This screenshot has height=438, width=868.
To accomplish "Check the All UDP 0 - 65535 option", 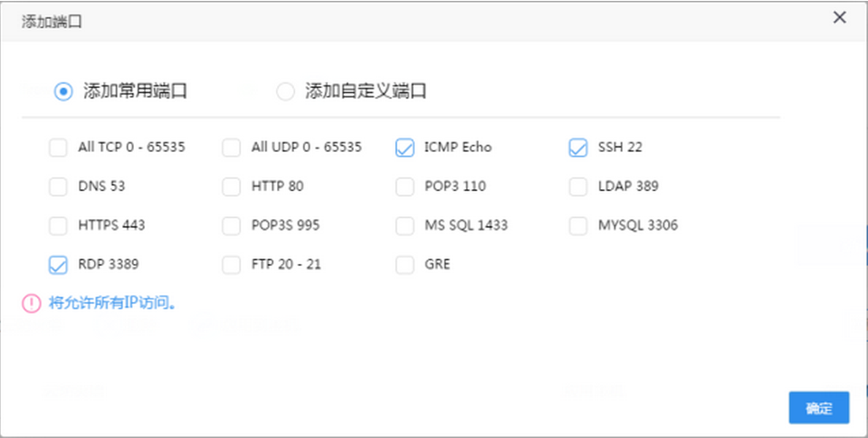I will coord(232,148).
